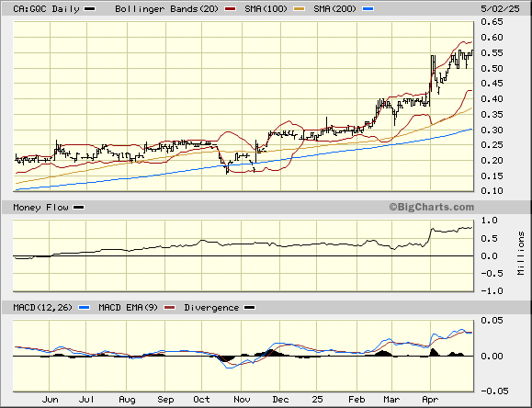Click the 0.60 price axis label

tap(492, 38)
